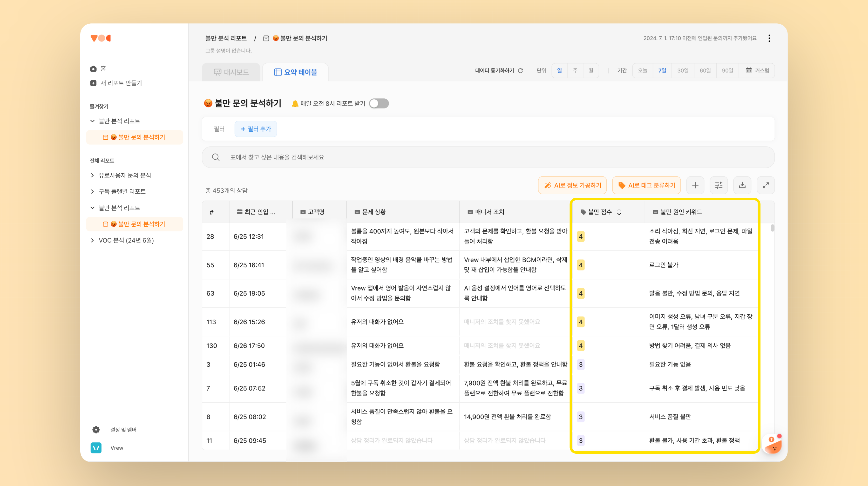Expand table to fullscreen view
This screenshot has width=868, height=486.
pyautogui.click(x=766, y=185)
